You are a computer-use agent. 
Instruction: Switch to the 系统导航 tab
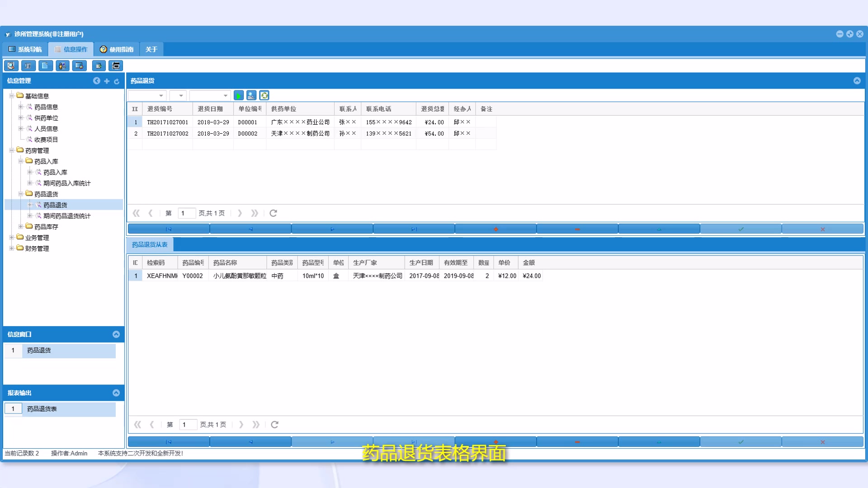tap(25, 49)
